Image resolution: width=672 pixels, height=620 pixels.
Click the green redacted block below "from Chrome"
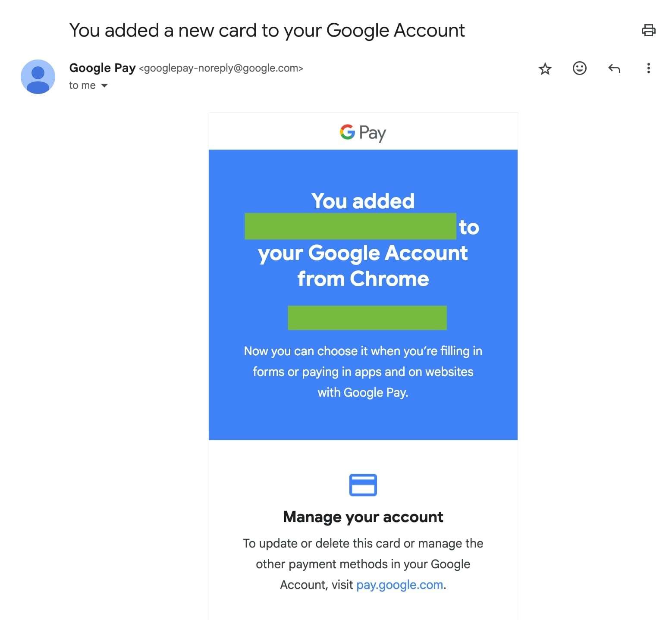coord(367,318)
